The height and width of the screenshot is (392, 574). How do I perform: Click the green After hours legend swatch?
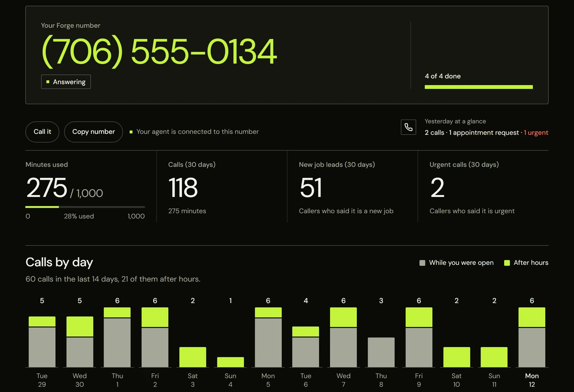tap(507, 263)
